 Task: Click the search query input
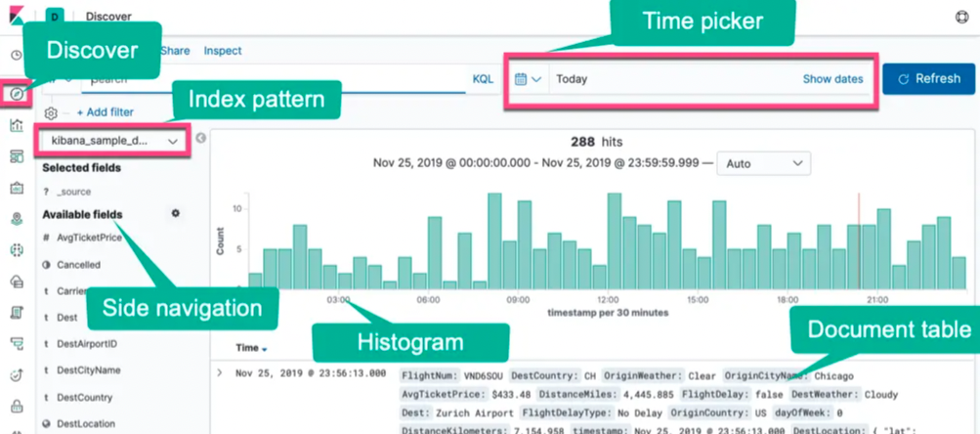point(275,79)
